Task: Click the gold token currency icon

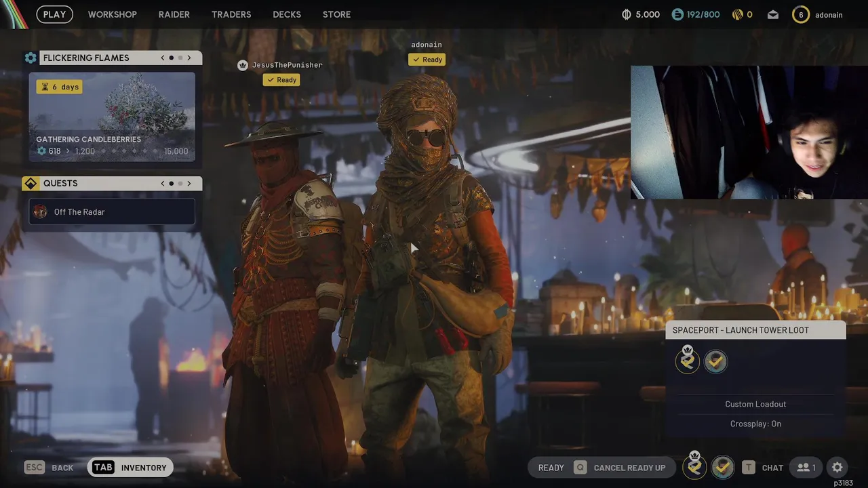Action: pos(738,14)
